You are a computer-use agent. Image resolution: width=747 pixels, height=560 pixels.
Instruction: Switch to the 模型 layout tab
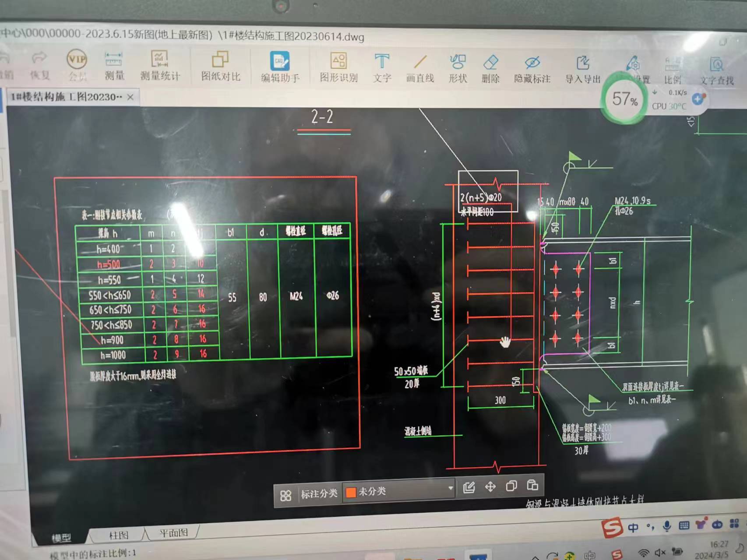61,538
